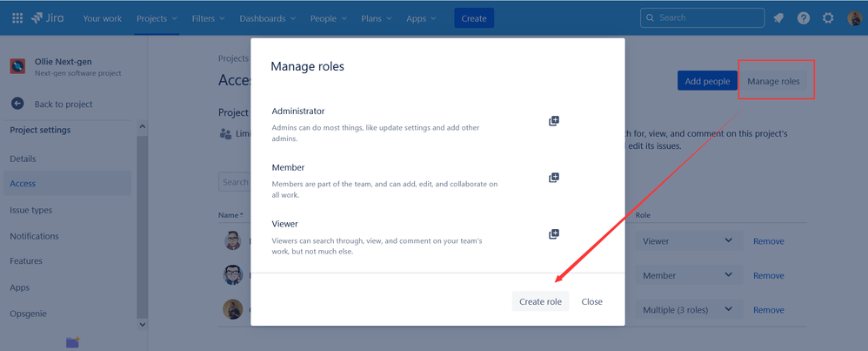Open the Multiple (3 roles) dropdown
Image resolution: width=868 pixels, height=351 pixels.
[x=689, y=310]
